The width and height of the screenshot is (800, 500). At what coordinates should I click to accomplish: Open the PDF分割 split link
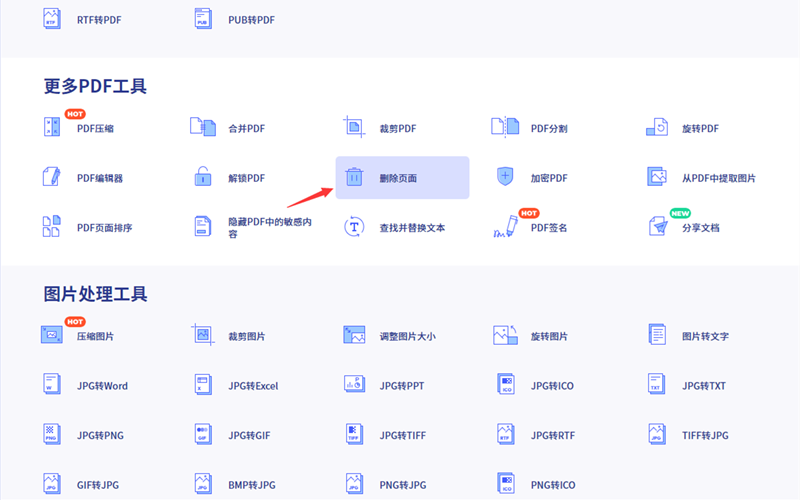pyautogui.click(x=549, y=129)
